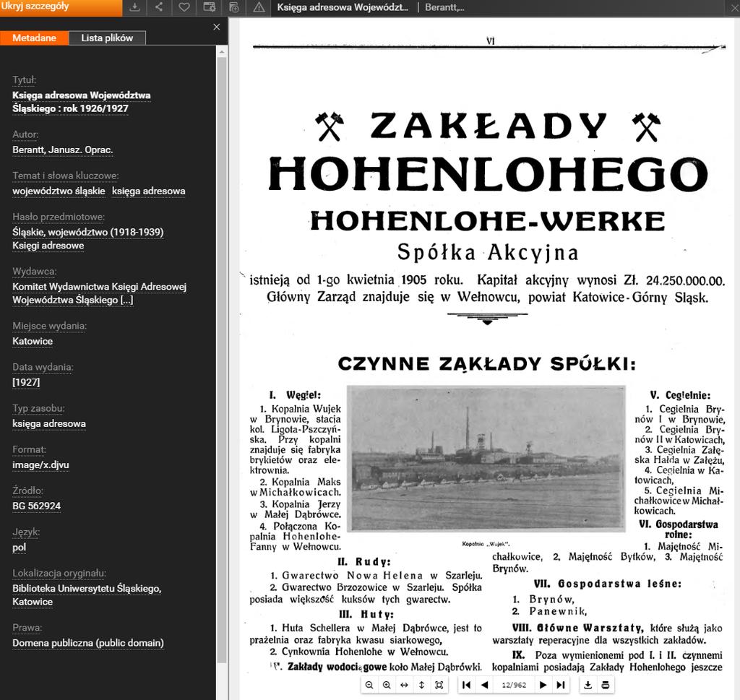Click place of publication Katowice

33,342
